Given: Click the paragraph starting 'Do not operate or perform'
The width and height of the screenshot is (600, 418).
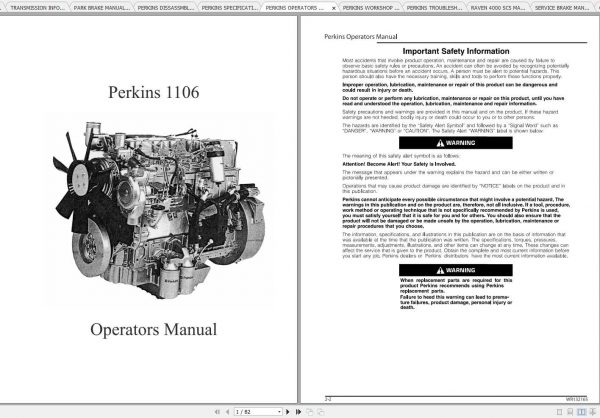Looking at the screenshot, I should [x=453, y=101].
